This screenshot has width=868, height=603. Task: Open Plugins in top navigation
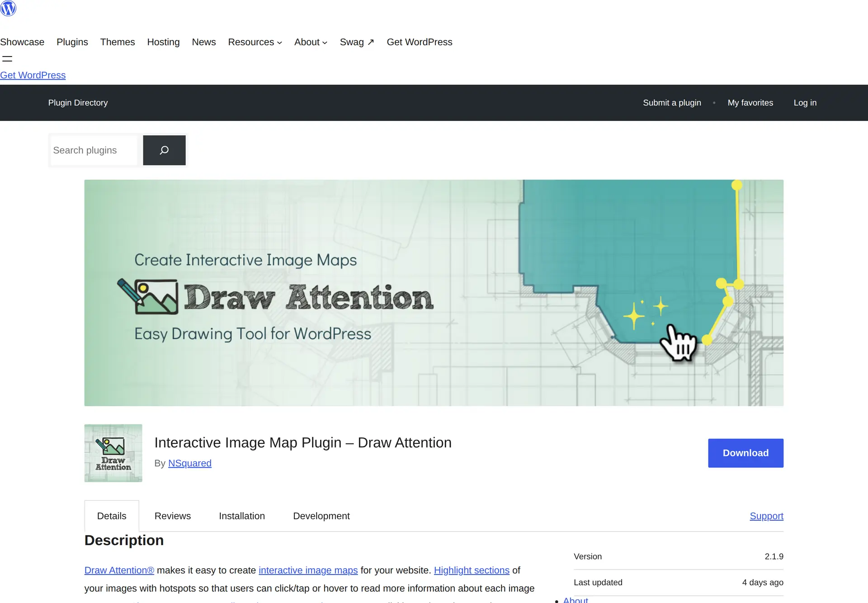click(72, 42)
